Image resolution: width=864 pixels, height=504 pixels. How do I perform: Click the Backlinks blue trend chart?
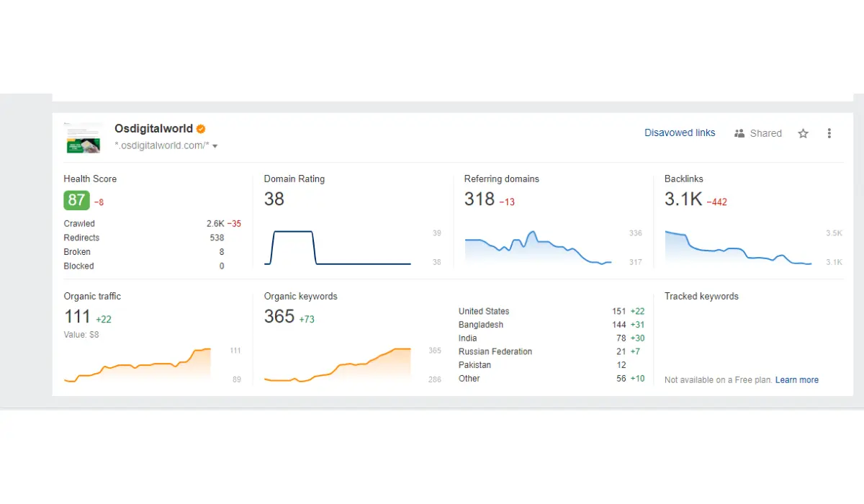click(738, 248)
